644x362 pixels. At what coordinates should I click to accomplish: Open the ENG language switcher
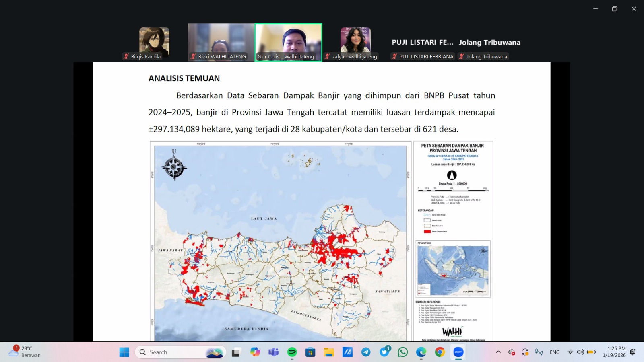(554, 352)
